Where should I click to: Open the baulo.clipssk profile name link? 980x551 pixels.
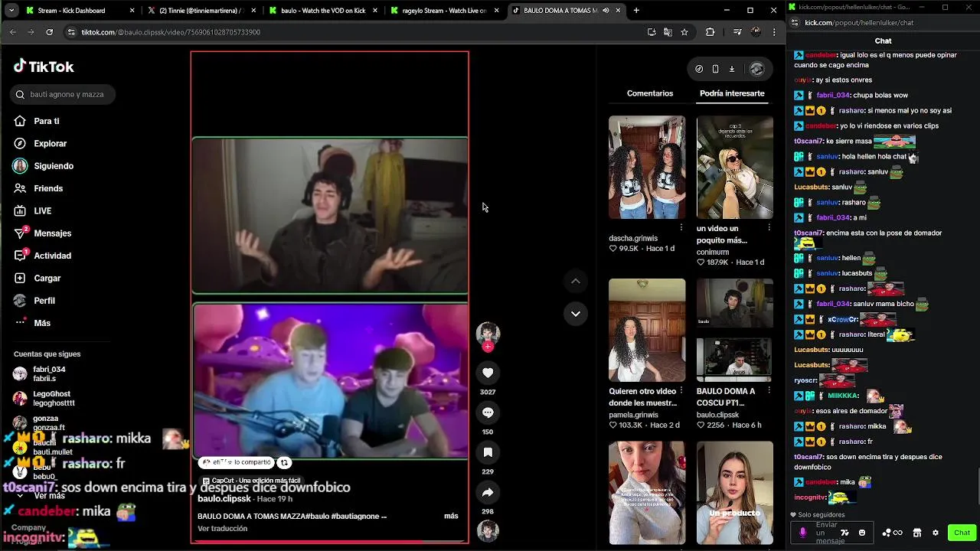[x=224, y=498]
